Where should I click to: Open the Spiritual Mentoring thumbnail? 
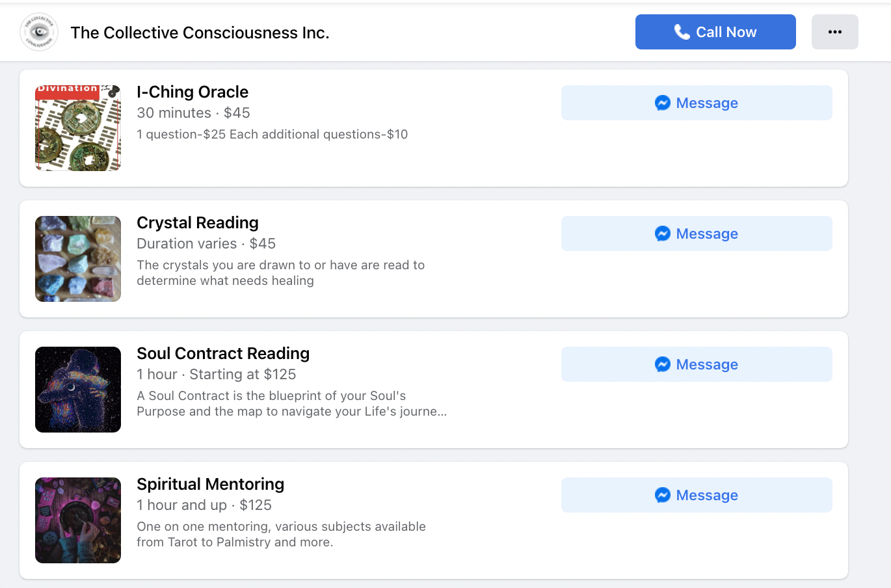point(78,520)
